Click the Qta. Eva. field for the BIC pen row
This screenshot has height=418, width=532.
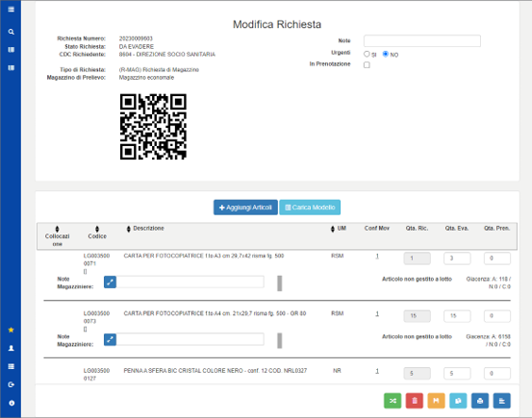coord(457,373)
